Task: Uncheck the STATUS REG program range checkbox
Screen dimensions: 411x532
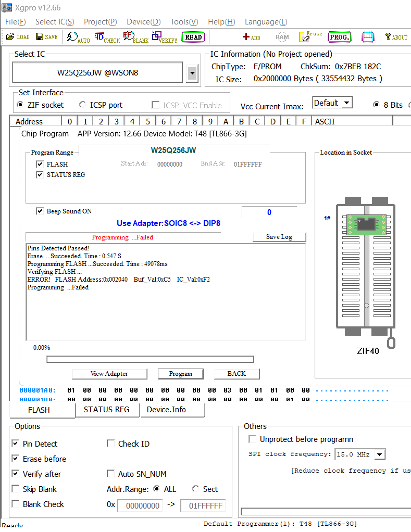Action: pos(40,175)
